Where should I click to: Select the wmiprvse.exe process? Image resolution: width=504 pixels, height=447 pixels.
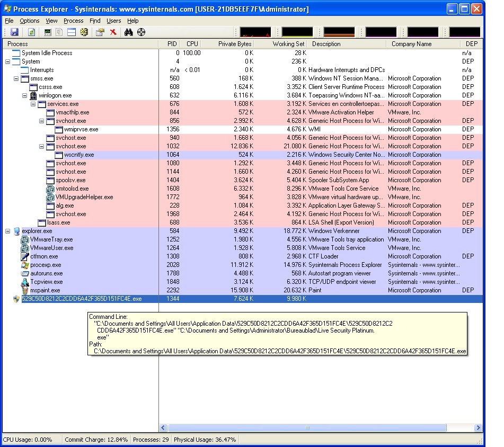click(x=243, y=129)
